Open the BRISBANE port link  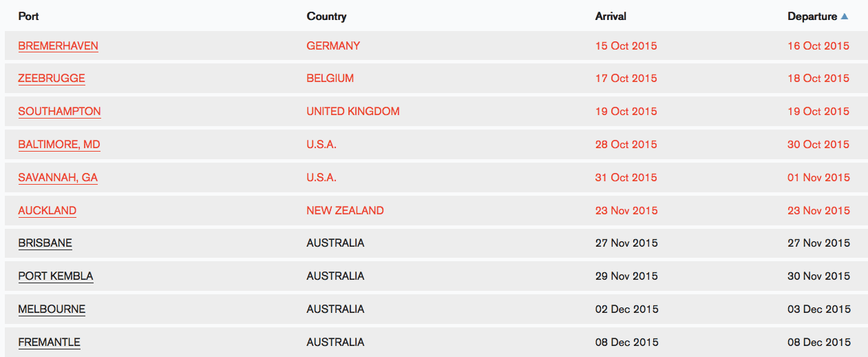(45, 243)
